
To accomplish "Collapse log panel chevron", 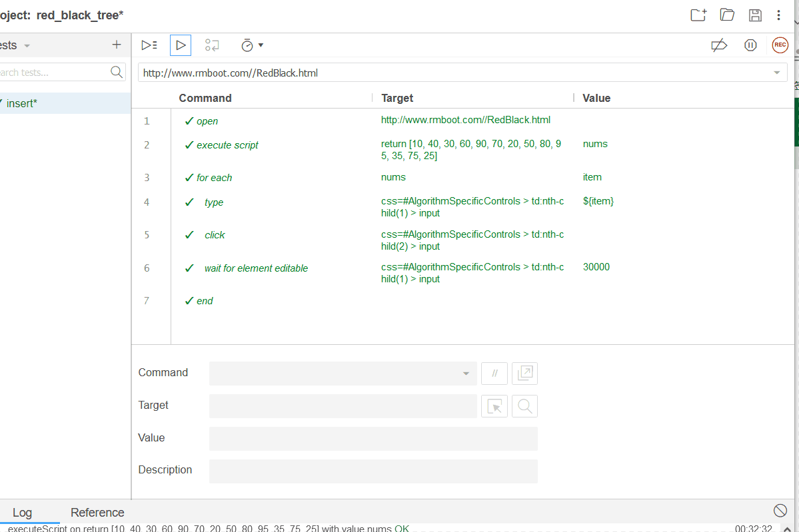I will (787, 529).
